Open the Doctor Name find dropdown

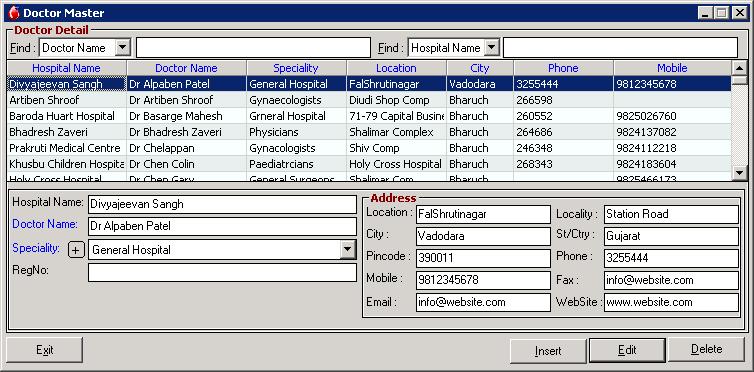coord(123,48)
